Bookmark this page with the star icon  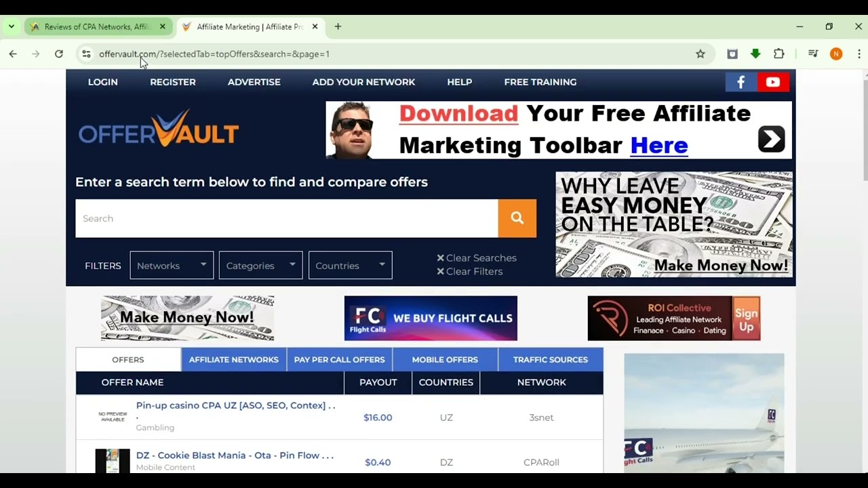[701, 54]
